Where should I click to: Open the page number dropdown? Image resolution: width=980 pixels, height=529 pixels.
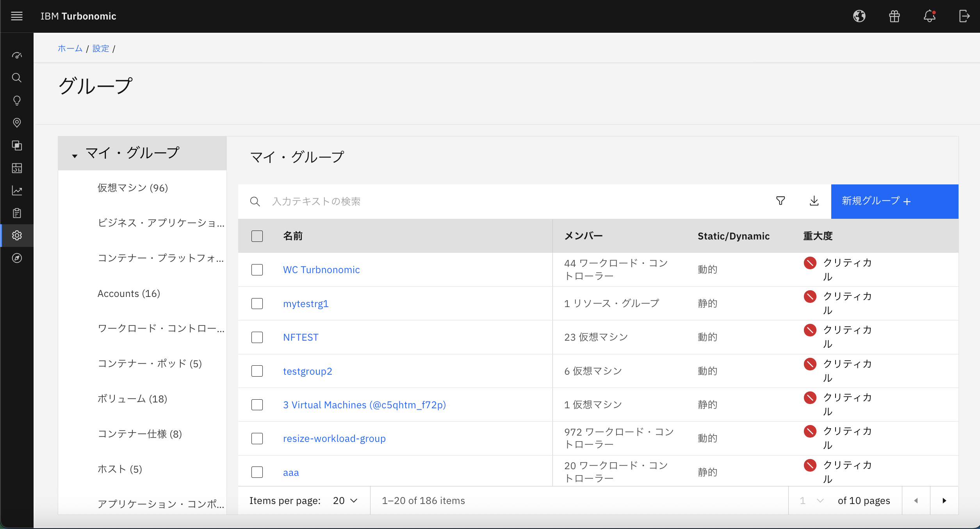coord(811,500)
